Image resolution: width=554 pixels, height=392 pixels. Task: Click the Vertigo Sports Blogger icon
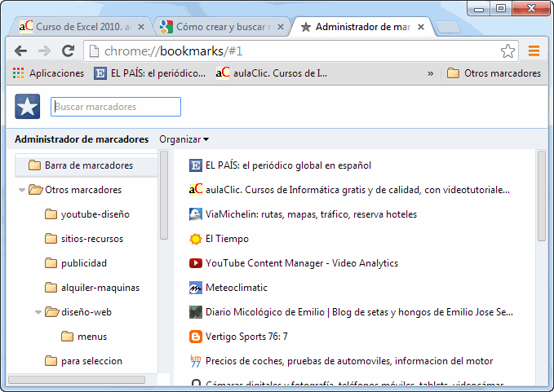click(x=195, y=337)
